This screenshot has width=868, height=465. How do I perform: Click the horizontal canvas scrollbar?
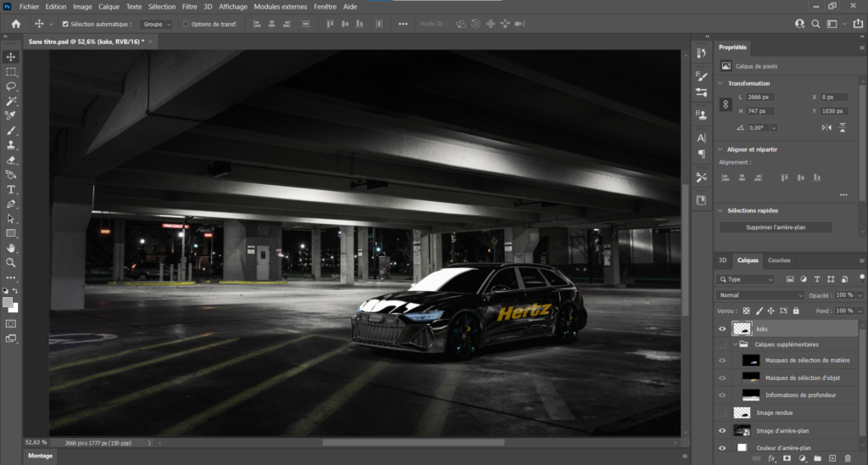click(x=414, y=443)
